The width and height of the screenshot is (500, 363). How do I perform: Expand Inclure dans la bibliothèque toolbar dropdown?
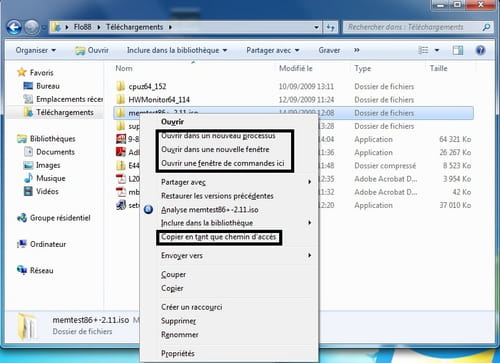coord(177,50)
